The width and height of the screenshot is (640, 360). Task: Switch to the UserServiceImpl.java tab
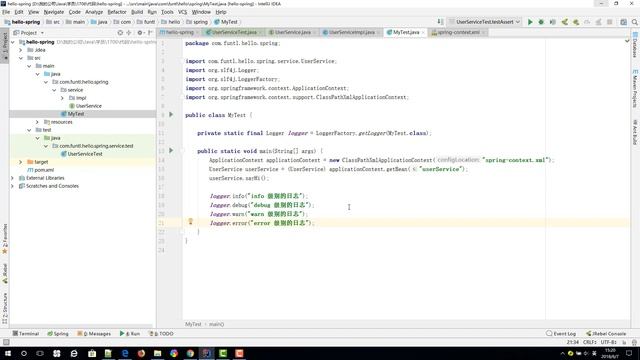pyautogui.click(x=351, y=32)
